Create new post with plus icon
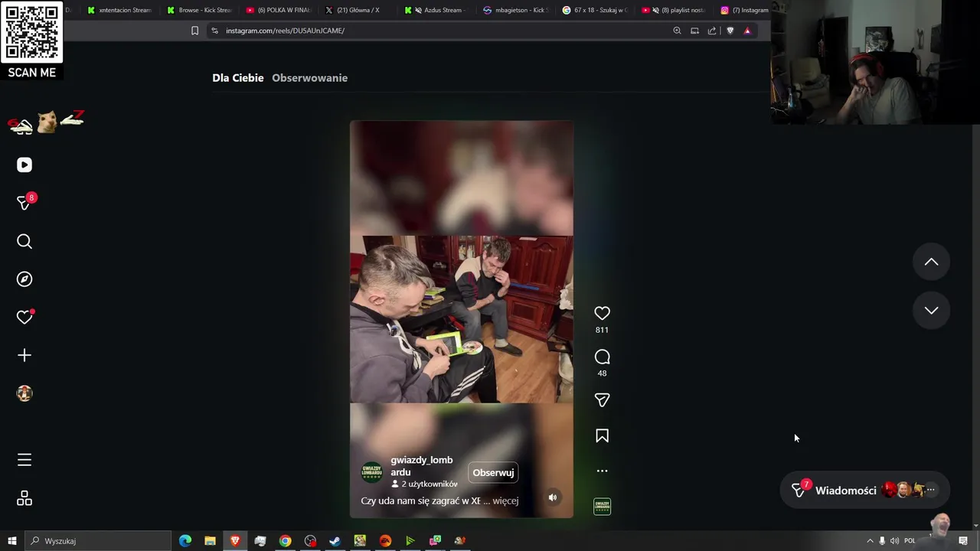Viewport: 980px width, 551px height. (x=24, y=355)
